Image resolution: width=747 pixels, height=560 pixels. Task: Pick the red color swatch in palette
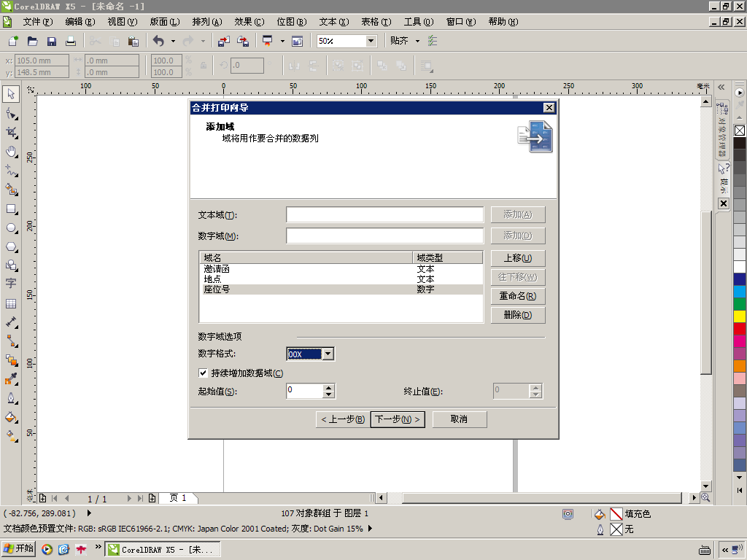(x=740, y=329)
